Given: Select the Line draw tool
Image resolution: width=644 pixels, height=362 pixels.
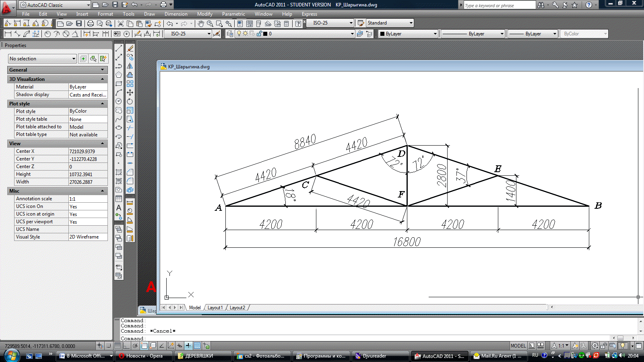Looking at the screenshot, I should (119, 48).
